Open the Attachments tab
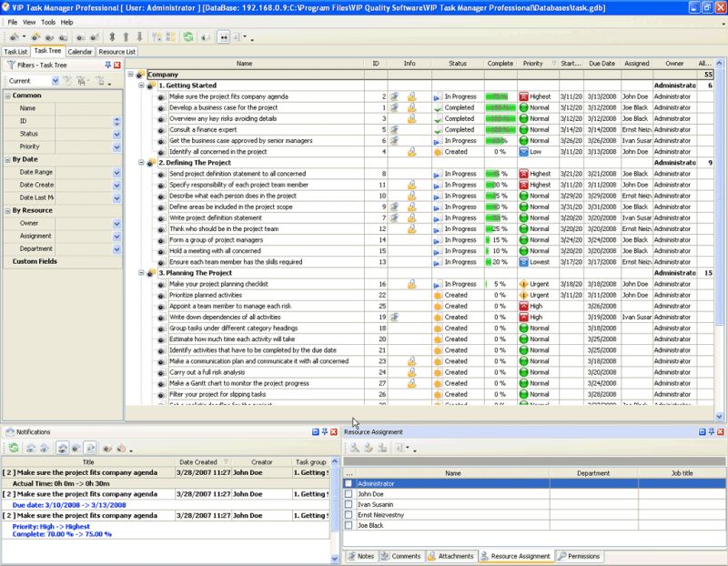The height and width of the screenshot is (566, 728). 450,556
